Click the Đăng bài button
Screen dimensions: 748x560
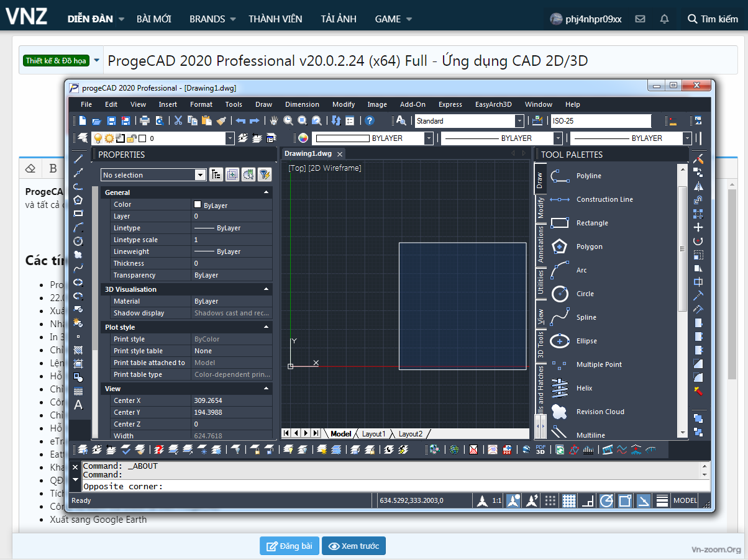pos(290,546)
